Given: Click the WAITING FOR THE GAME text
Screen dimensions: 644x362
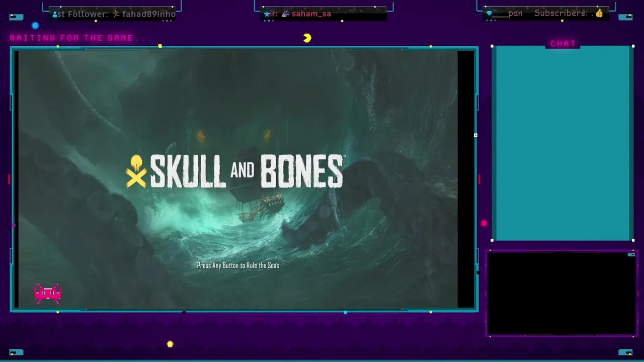Looking at the screenshot, I should pos(80,38).
